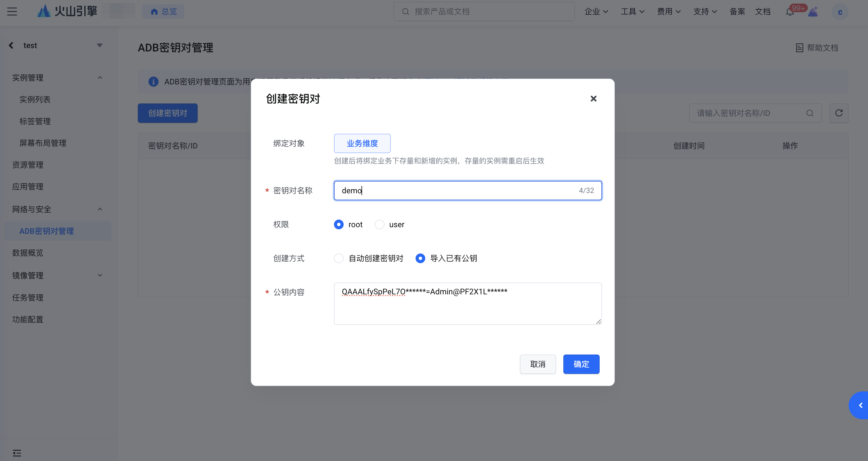The image size is (868, 461).
Task: Click the refresh icon next to search
Action: (839, 113)
